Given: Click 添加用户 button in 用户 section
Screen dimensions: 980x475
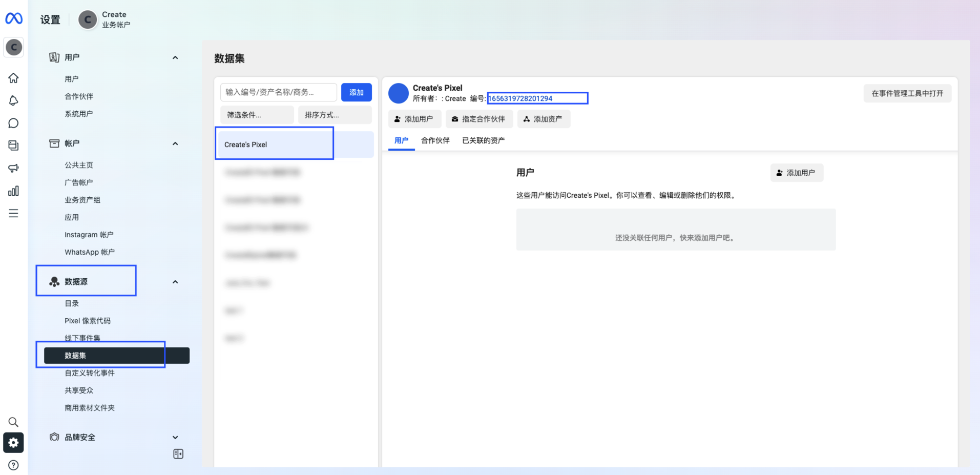Looking at the screenshot, I should point(797,173).
